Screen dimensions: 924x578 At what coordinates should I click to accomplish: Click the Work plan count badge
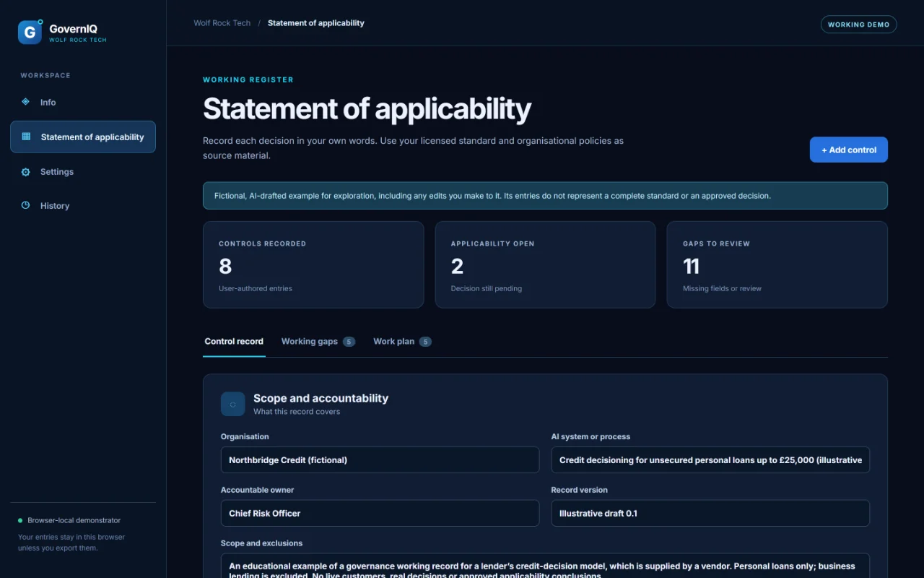tap(425, 342)
